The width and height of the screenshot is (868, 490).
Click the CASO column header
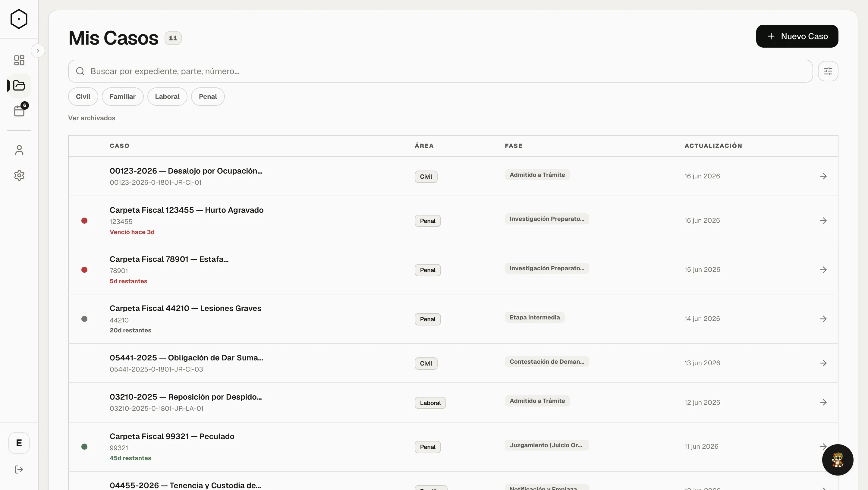pyautogui.click(x=120, y=146)
